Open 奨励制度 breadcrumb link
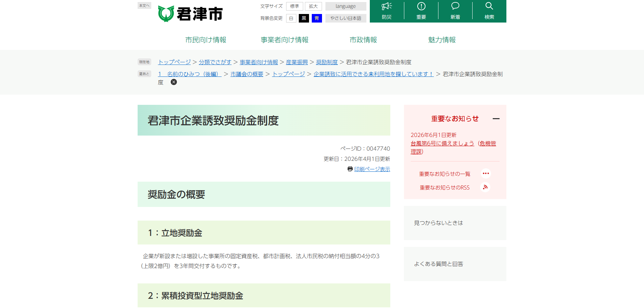The image size is (644, 308). [x=327, y=62]
